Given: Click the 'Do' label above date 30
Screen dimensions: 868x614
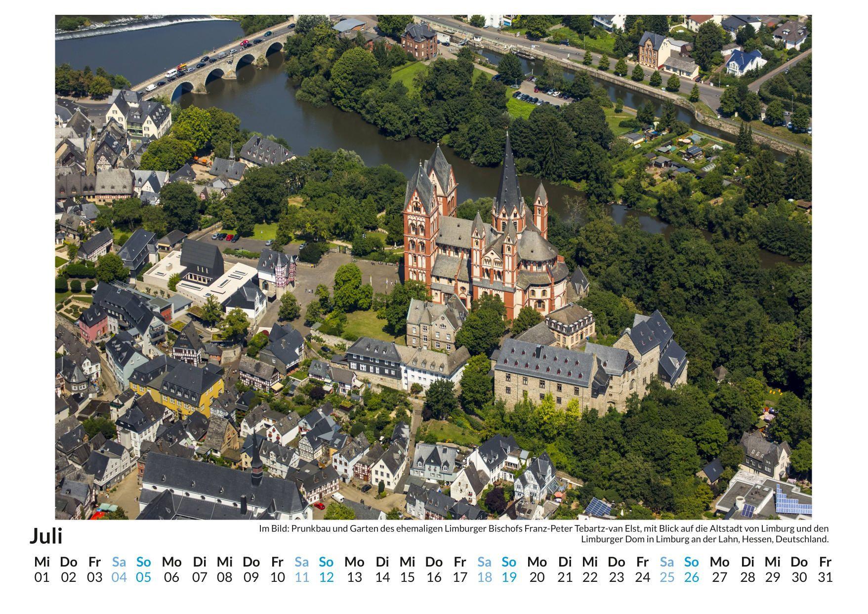Looking at the screenshot, I should 799,562.
